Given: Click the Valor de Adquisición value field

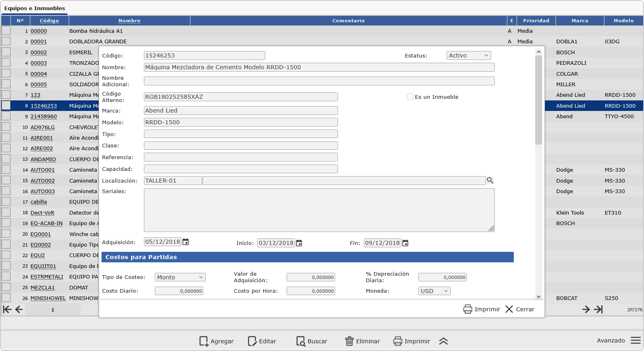Looking at the screenshot, I should click(x=311, y=277).
